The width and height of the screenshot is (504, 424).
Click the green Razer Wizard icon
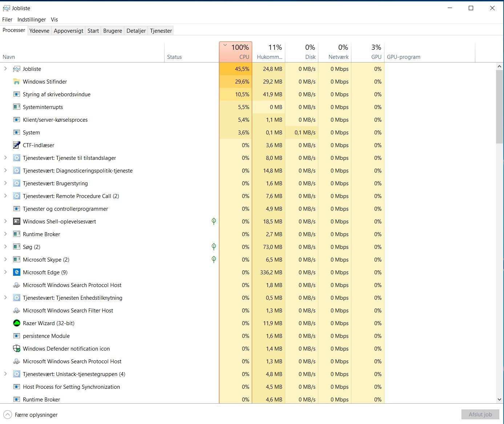[x=16, y=323]
